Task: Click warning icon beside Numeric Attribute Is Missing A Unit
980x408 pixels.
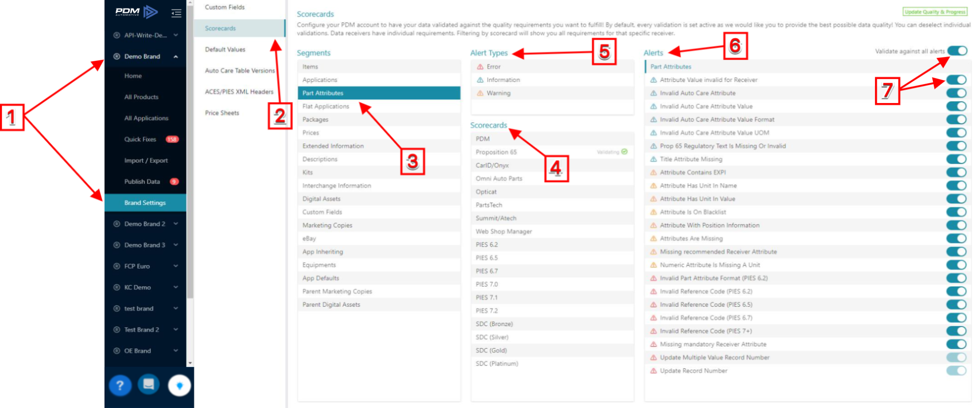Action: [x=653, y=265]
